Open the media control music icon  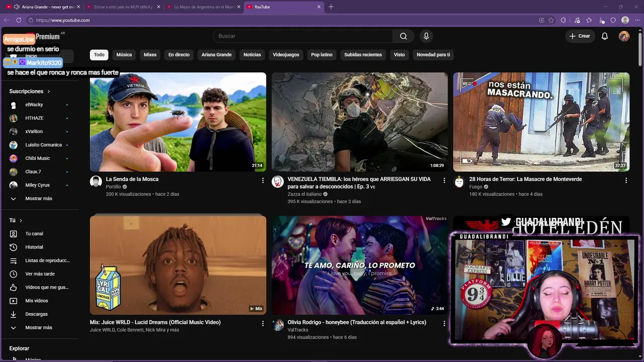pyautogui.click(x=577, y=20)
